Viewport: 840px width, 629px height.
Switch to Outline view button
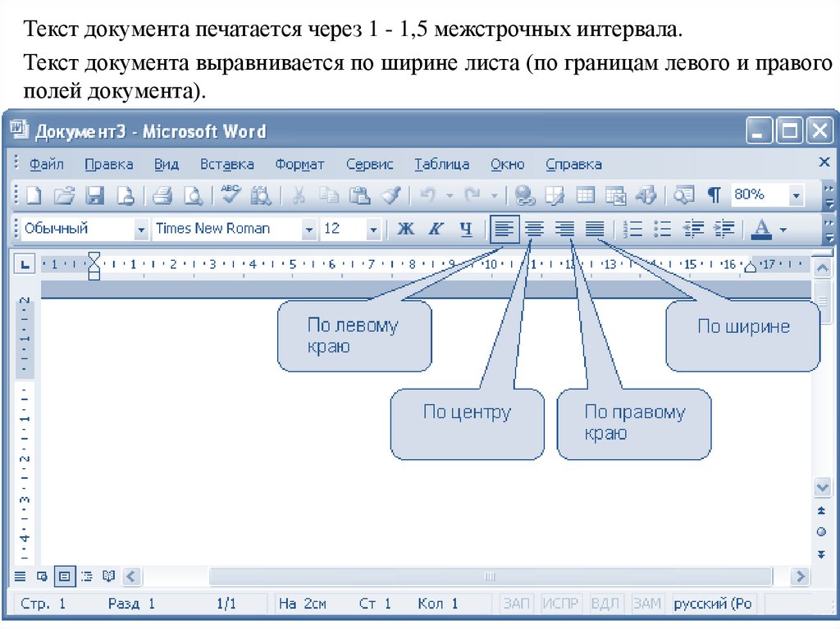click(x=86, y=577)
